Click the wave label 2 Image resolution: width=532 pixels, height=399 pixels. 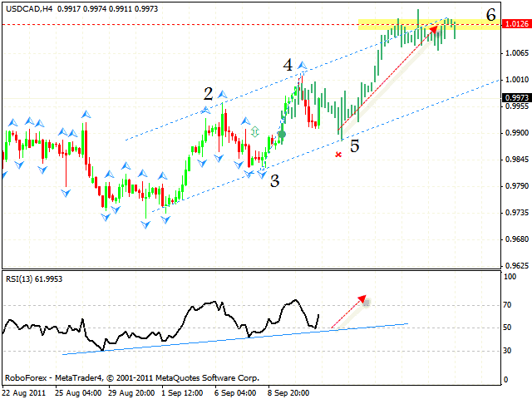[x=209, y=94]
